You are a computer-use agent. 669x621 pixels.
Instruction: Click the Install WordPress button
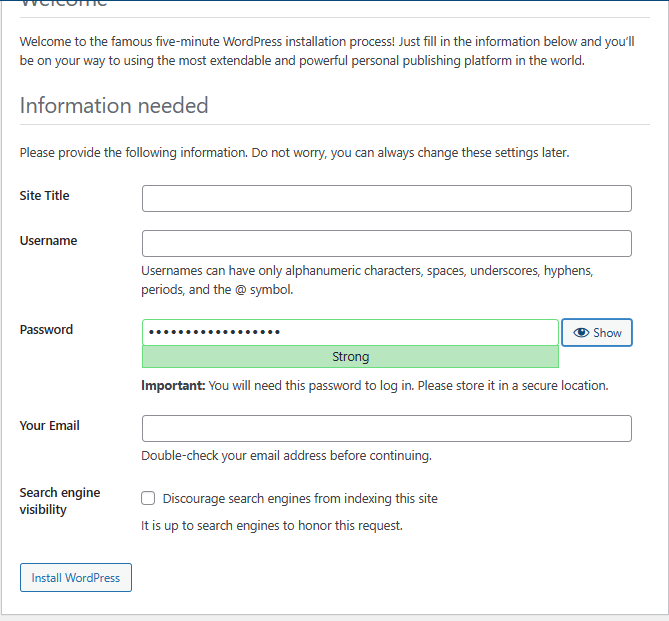(x=76, y=577)
